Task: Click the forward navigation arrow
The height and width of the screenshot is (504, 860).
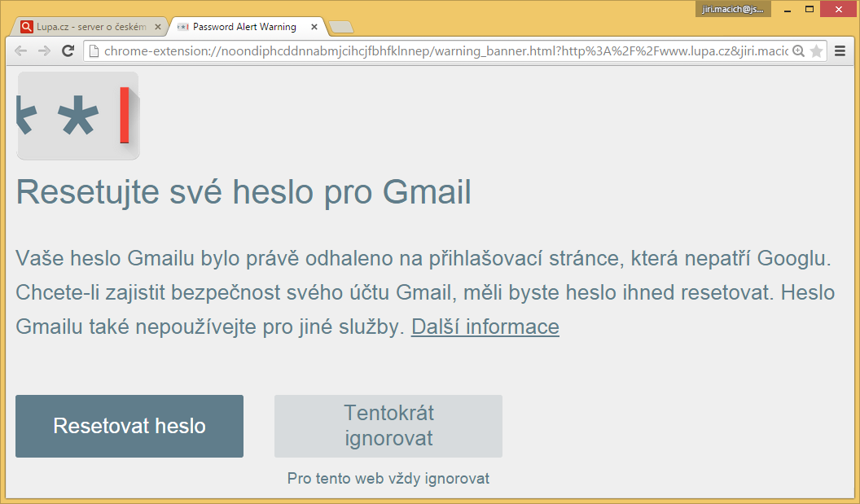Action: coord(44,50)
